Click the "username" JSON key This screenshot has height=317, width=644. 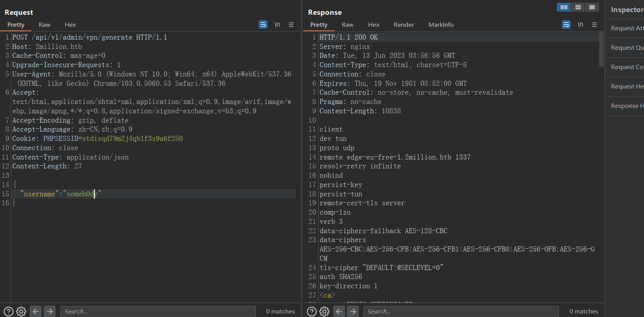click(x=40, y=194)
